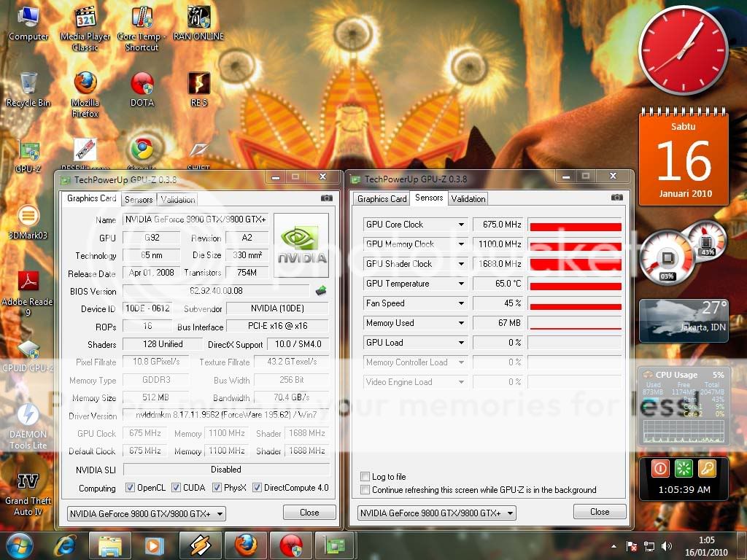Click the "128 Unified" shaders value
This screenshot has height=560, width=747.
(163, 344)
